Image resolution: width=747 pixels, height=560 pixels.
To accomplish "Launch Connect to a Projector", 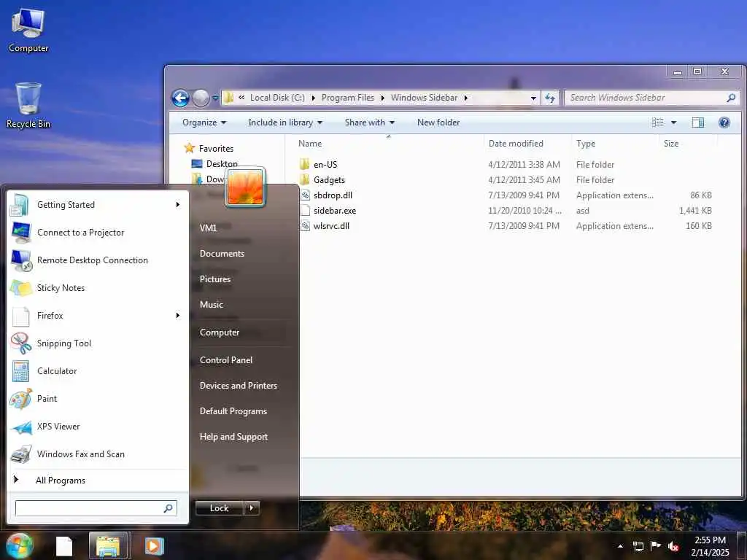I will click(98, 233).
